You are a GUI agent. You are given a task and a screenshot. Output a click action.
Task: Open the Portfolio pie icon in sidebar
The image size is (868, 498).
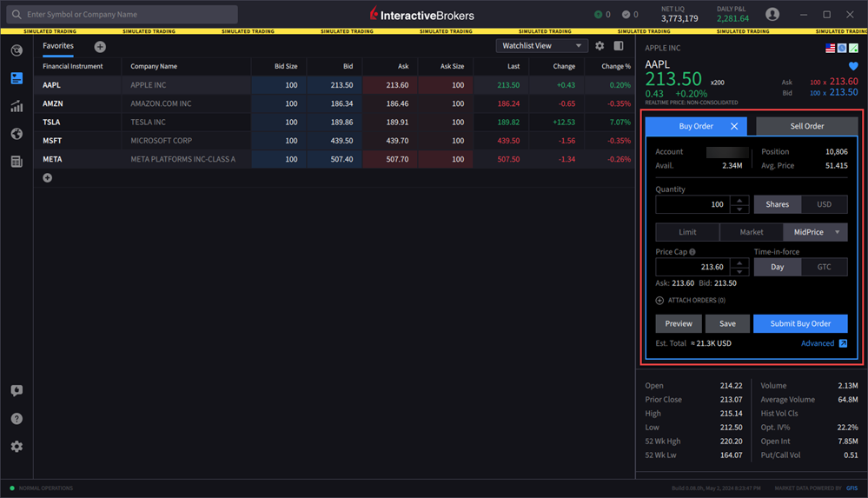click(x=17, y=50)
